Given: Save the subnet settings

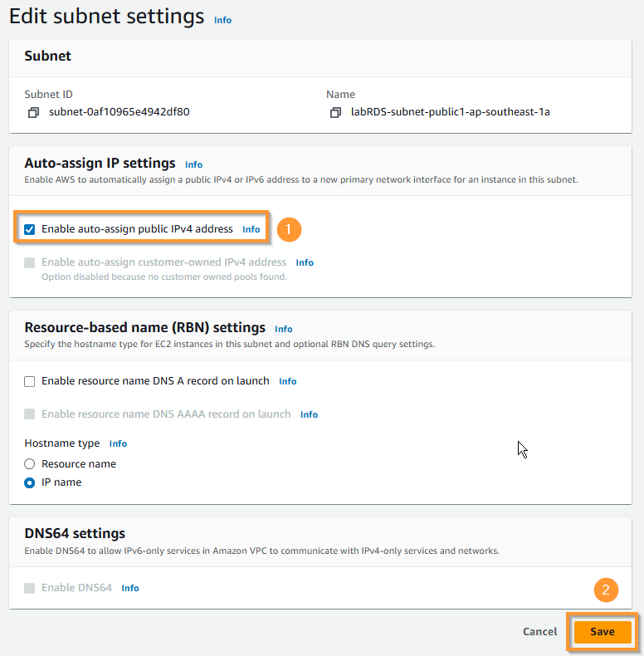Looking at the screenshot, I should pos(602,632).
